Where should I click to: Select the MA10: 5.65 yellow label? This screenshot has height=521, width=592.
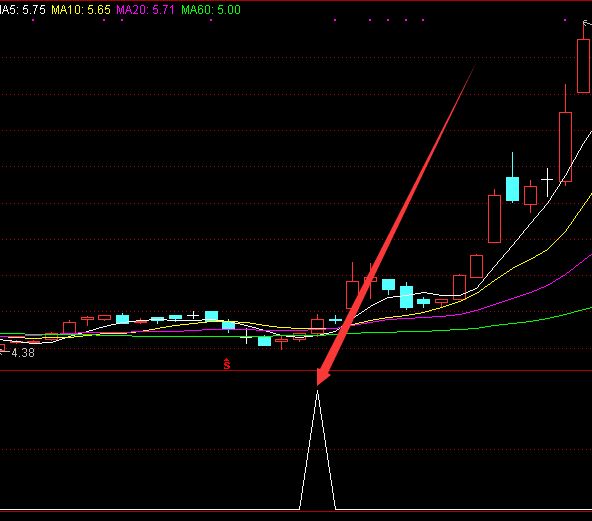(x=81, y=9)
